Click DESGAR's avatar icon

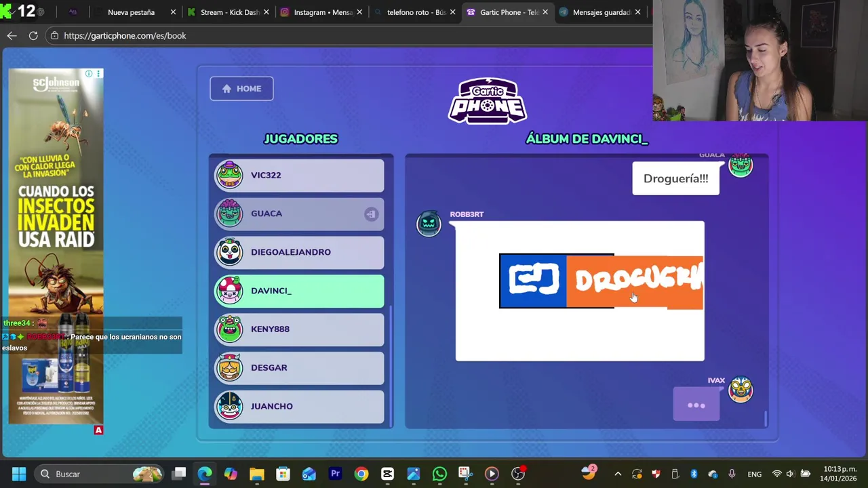[229, 368]
